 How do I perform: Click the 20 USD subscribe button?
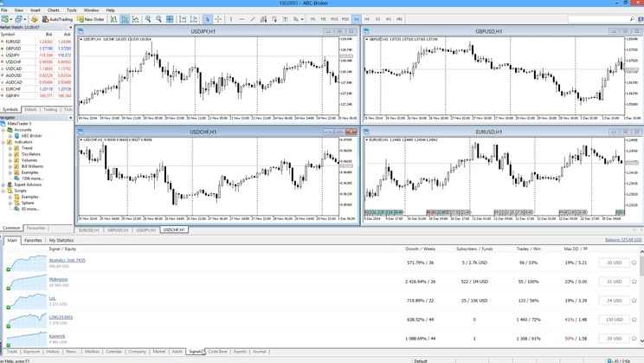pos(614,263)
